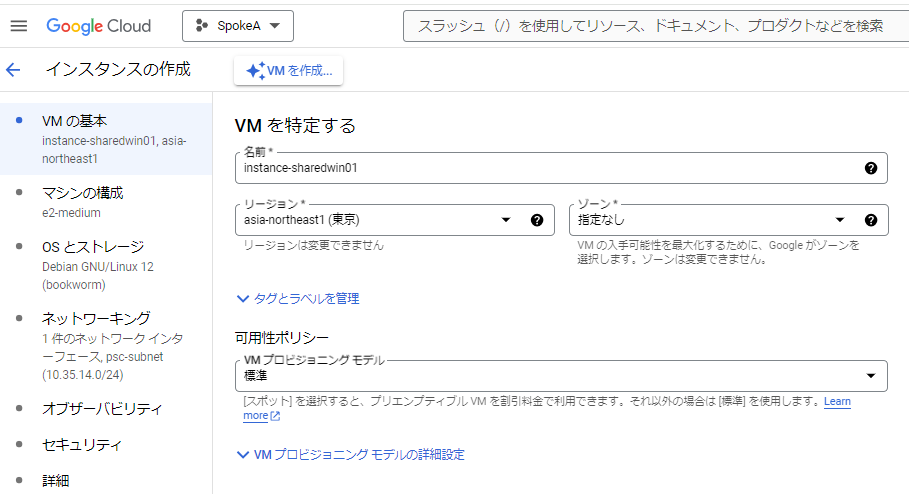
Task: Switch to ネットワーキング section
Action: pos(96,318)
